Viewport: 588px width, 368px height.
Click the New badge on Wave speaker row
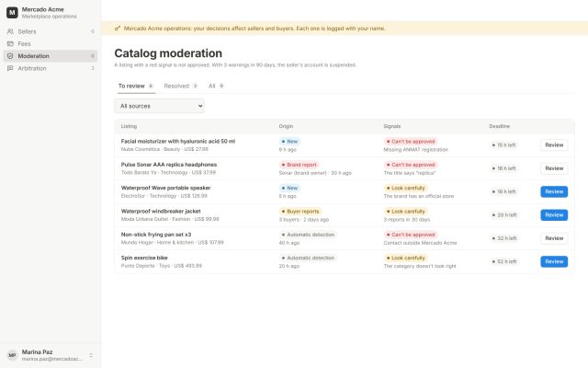289,188
